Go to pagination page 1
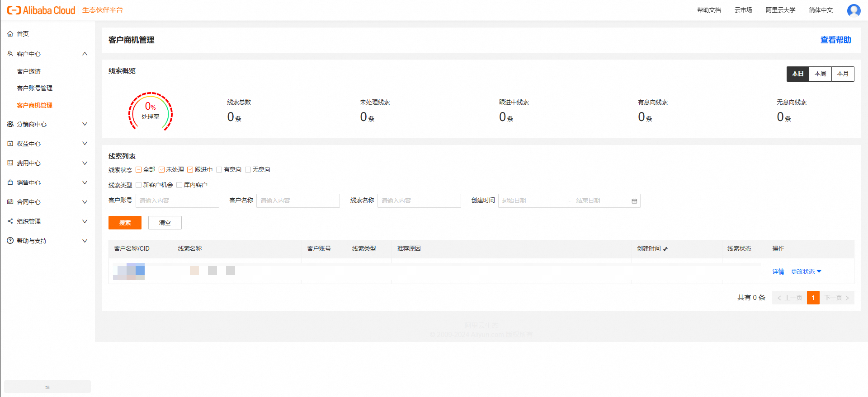The width and height of the screenshot is (868, 397). [x=813, y=298]
